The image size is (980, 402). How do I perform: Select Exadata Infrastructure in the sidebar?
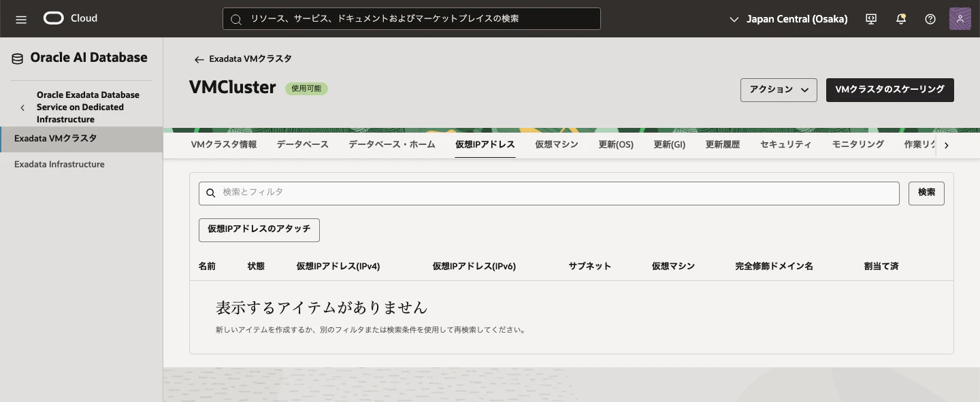(x=82, y=165)
